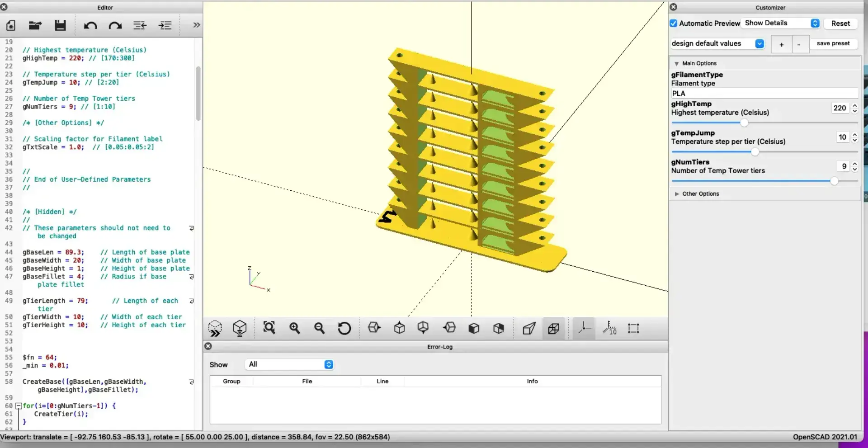Click the Reset button in Customizer

pos(840,24)
